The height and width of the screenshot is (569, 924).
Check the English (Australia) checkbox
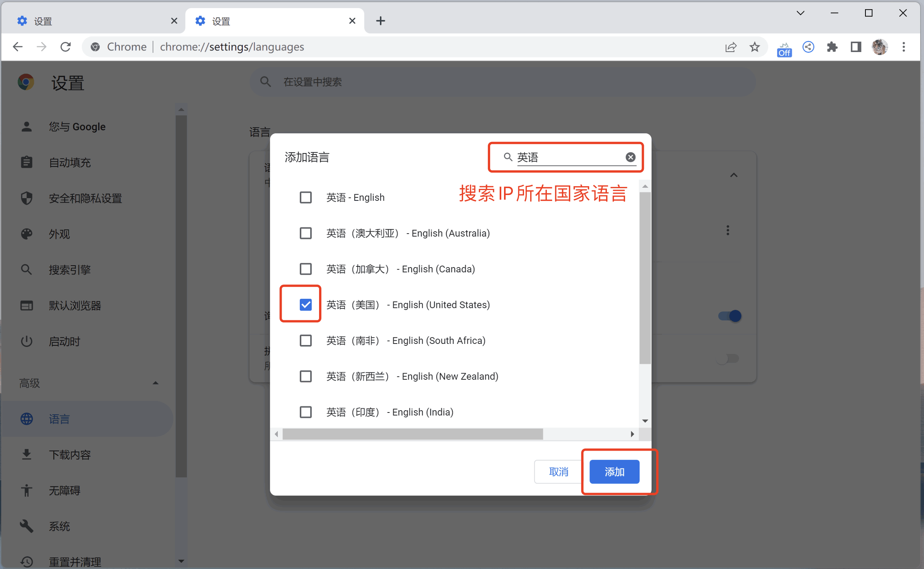[x=306, y=233]
